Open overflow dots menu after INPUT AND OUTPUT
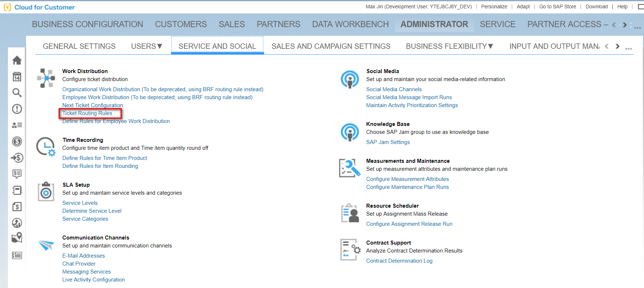 pos(628,48)
